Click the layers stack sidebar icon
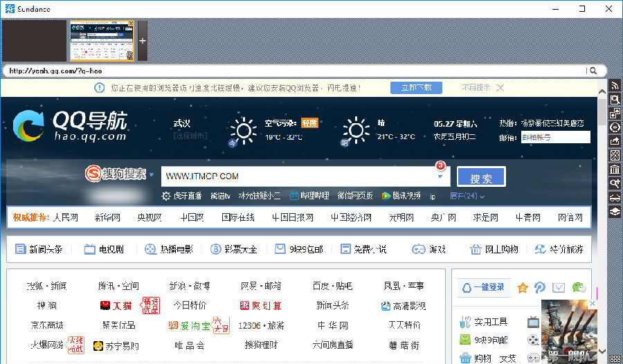623x364 pixels. coord(615,211)
